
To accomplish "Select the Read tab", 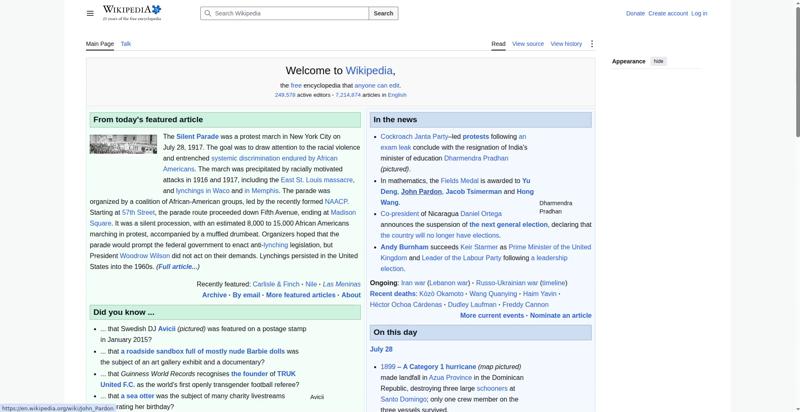I will [498, 44].
